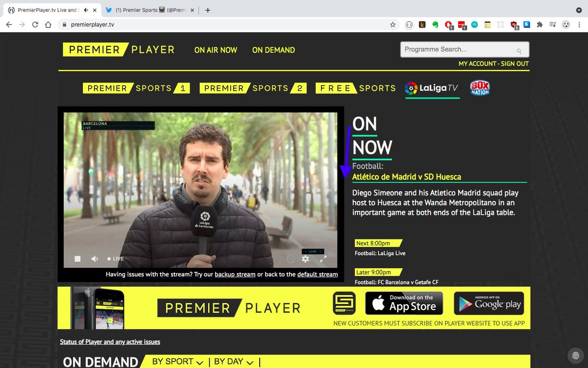Open Chrome three-dot menu
This screenshot has width=588, height=368.
pyautogui.click(x=579, y=25)
